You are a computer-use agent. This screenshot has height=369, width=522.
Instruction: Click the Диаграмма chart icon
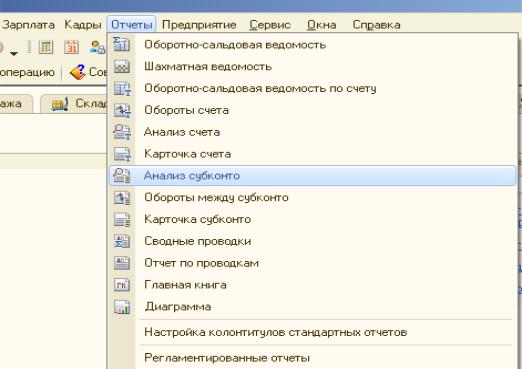[x=122, y=307]
